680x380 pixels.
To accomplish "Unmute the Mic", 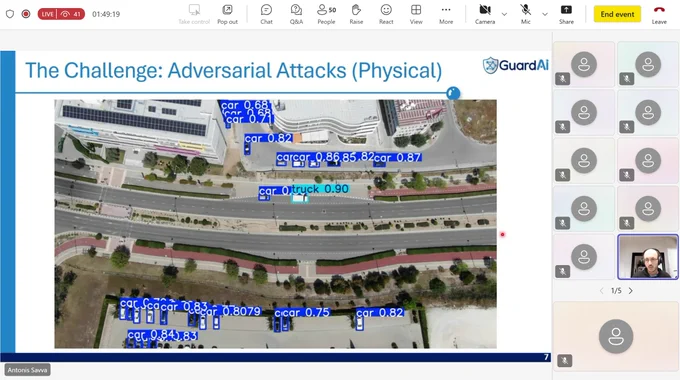I will [x=526, y=14].
